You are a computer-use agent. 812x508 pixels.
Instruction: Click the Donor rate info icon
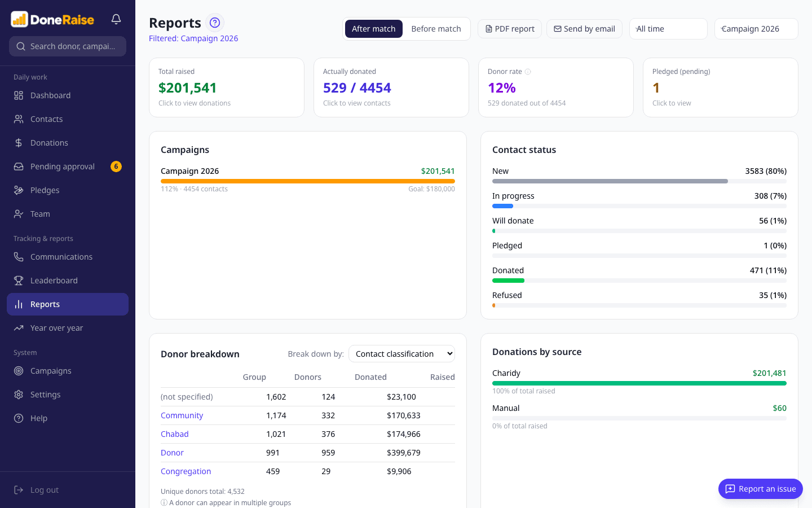pos(528,72)
